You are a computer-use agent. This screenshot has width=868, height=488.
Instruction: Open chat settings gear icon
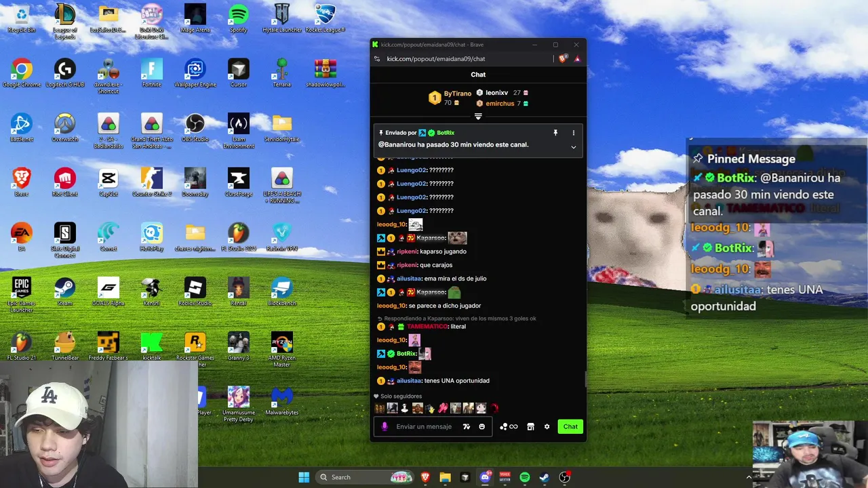click(547, 426)
